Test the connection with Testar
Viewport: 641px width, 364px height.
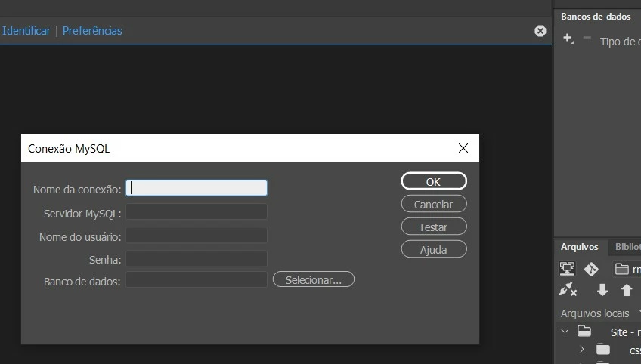(x=434, y=227)
